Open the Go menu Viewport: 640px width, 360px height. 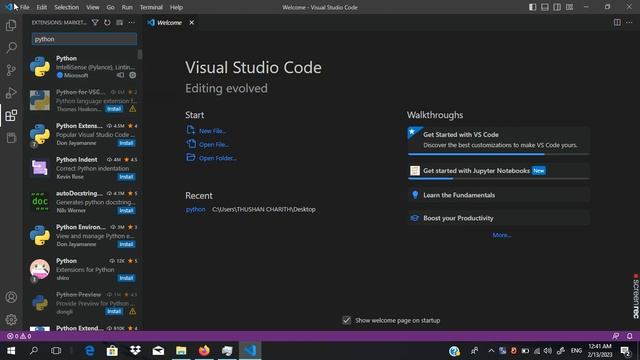coord(111,7)
